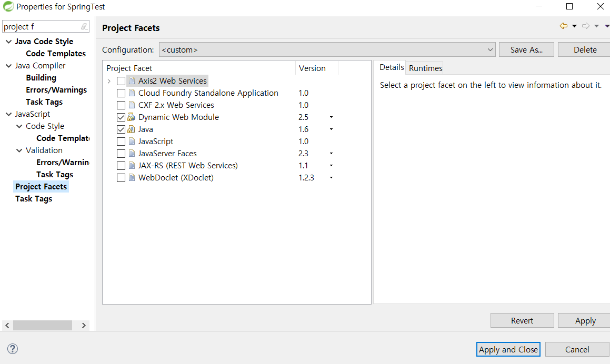The width and height of the screenshot is (610, 364).
Task: Select Errors/Warnings under Java Compiler
Action: pos(56,90)
